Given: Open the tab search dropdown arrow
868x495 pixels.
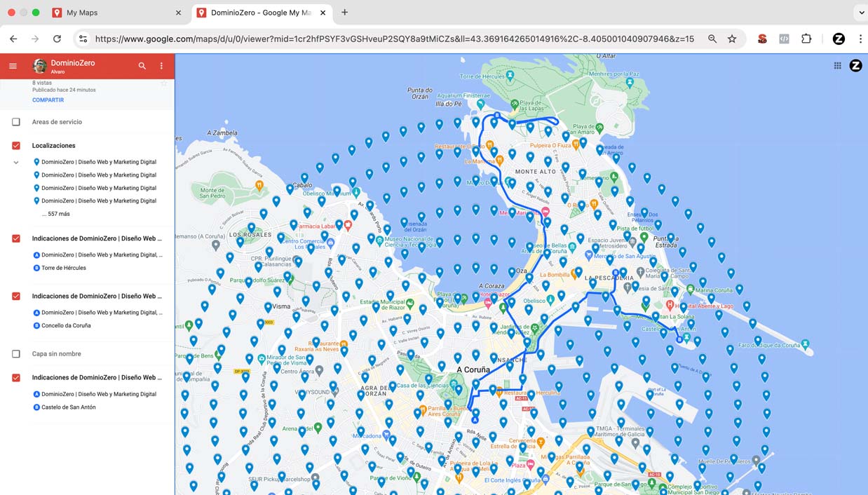Looking at the screenshot, I should tap(860, 13).
